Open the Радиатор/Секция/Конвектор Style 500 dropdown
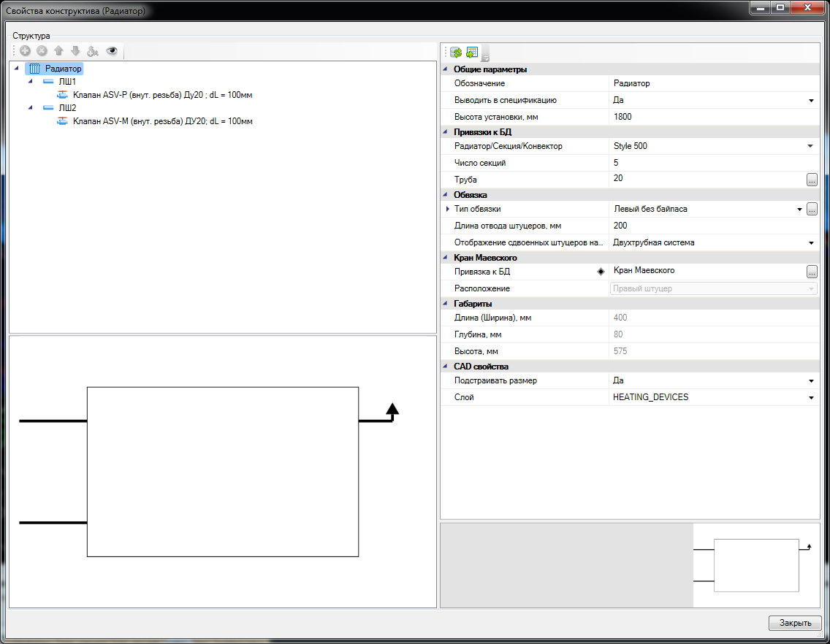830x644 pixels. point(811,147)
